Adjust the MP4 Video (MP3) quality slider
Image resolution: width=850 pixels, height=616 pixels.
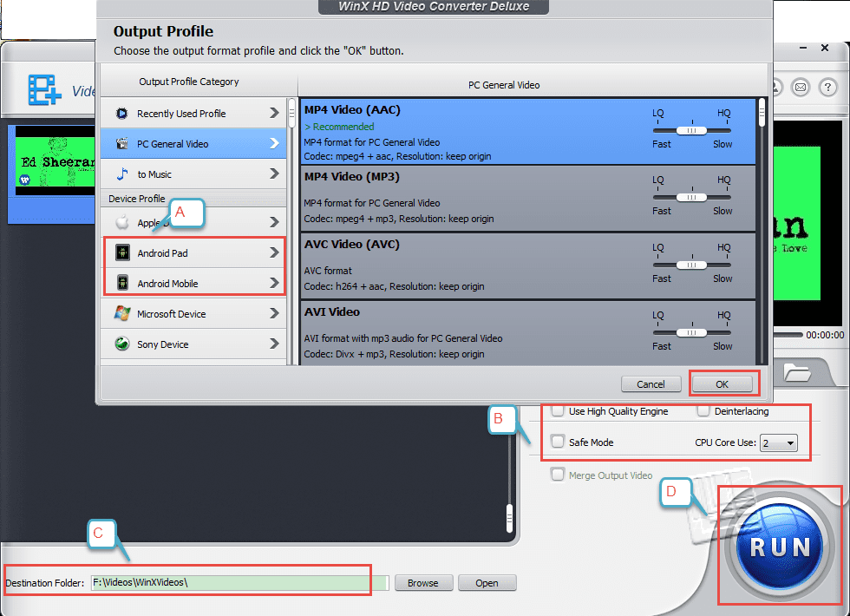692,198
